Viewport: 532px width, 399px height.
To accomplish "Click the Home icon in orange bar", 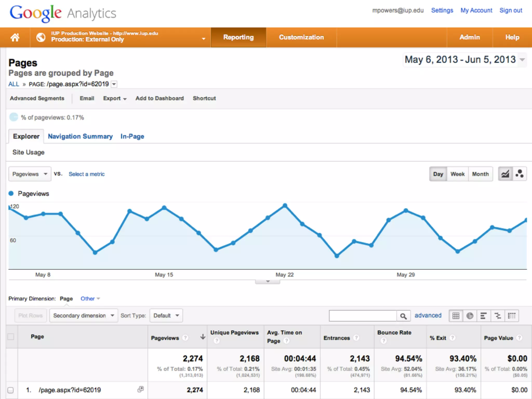I will pos(15,37).
